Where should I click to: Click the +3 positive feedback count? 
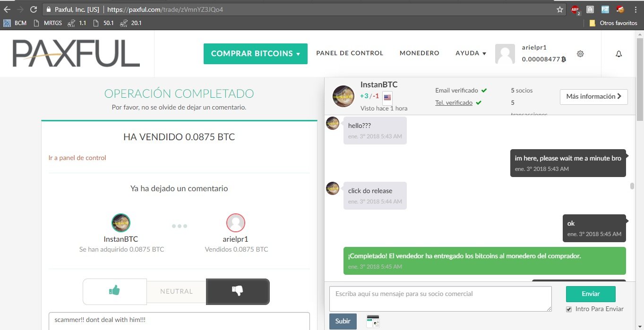[364, 96]
